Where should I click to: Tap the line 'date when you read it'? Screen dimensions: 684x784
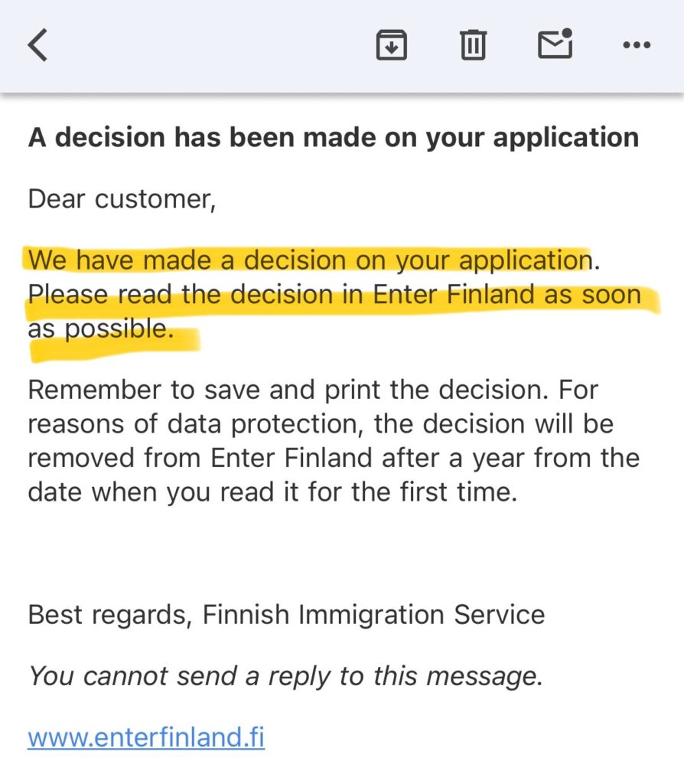(272, 492)
